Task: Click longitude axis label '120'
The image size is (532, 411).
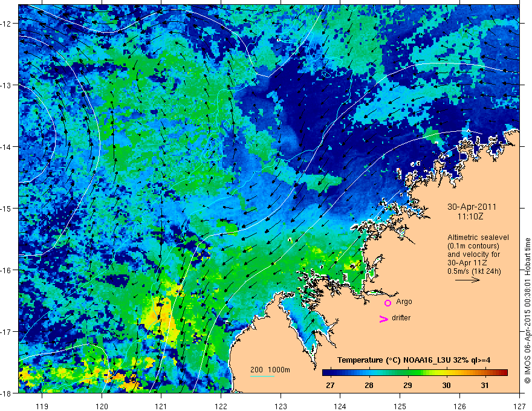Action: click(x=102, y=407)
